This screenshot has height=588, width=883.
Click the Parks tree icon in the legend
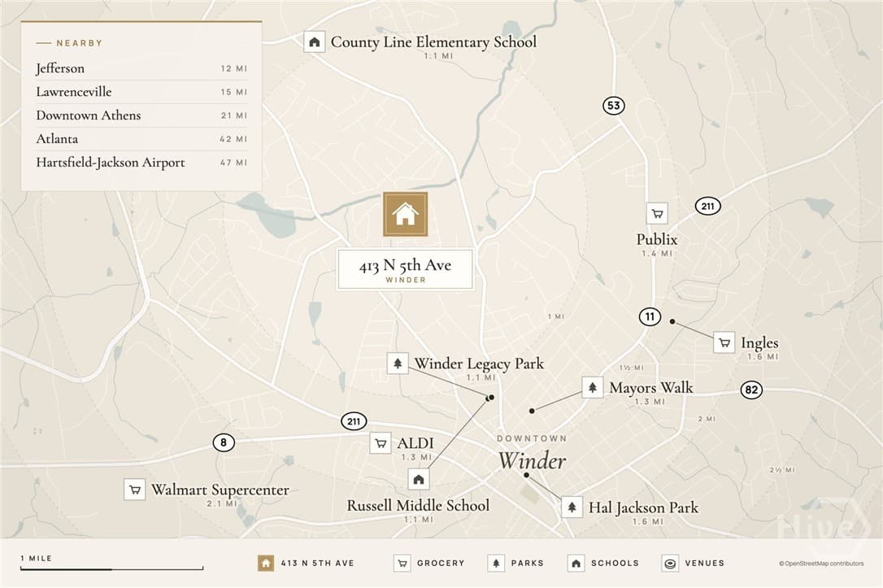click(x=496, y=564)
